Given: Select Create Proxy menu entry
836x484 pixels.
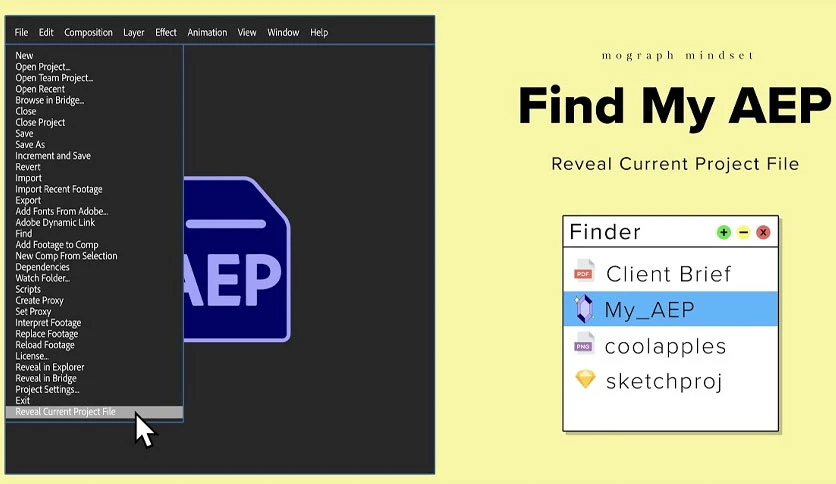Looking at the screenshot, I should [x=39, y=301].
